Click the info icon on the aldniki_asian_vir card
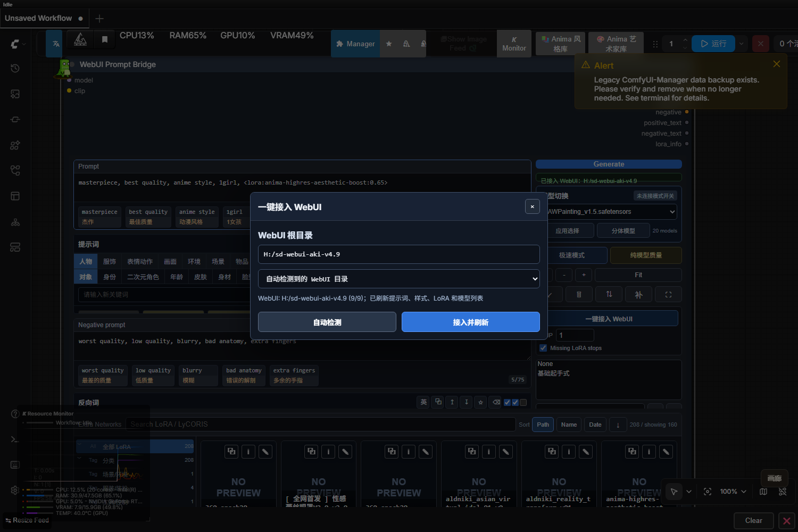This screenshot has width=798, height=532. click(489, 452)
